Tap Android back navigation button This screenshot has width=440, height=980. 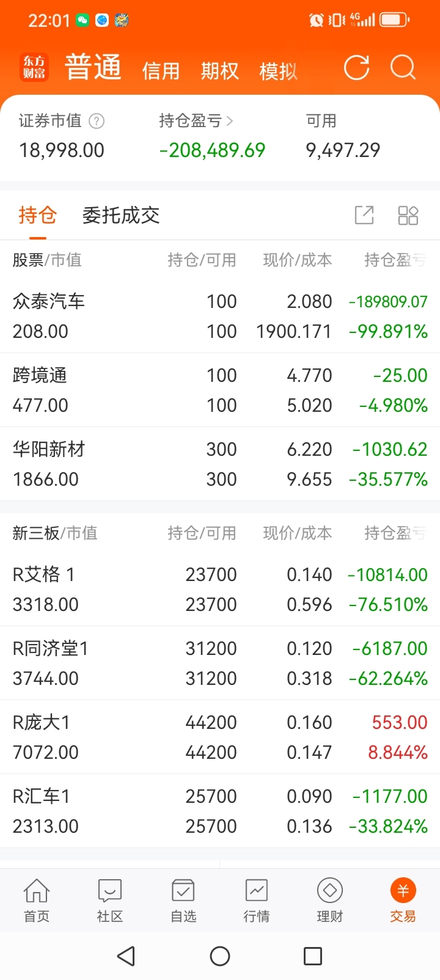[126, 956]
